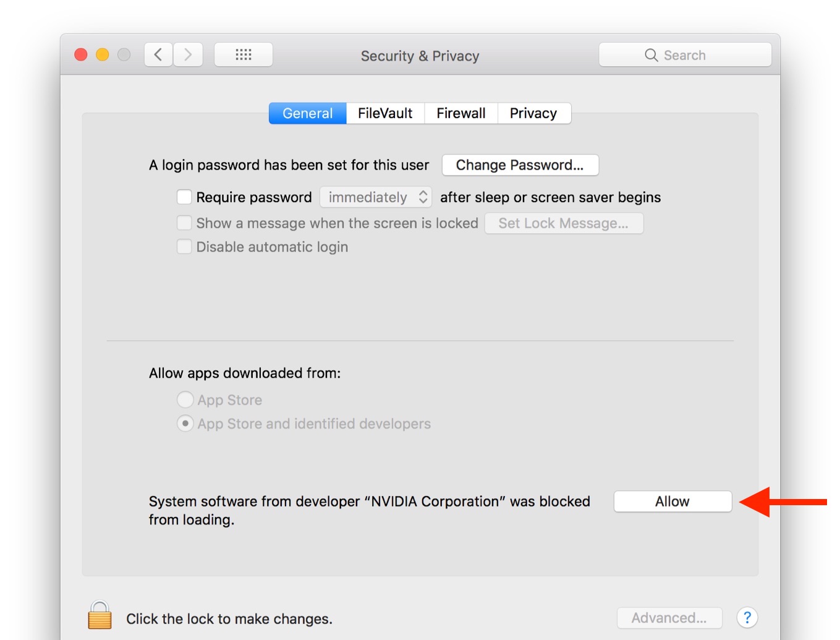Show all preferences grid icon
This screenshot has height=640, width=840.
243,55
